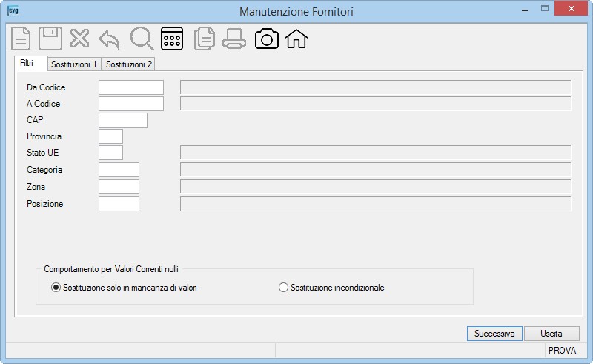Click the new document toolbar icon
The image size is (593, 364).
point(21,39)
